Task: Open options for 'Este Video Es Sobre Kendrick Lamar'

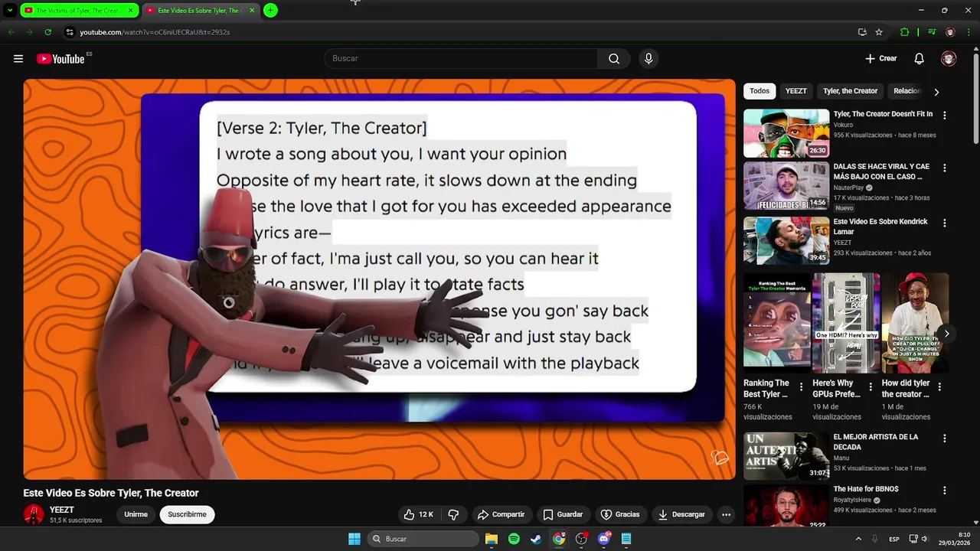Action: click(944, 223)
